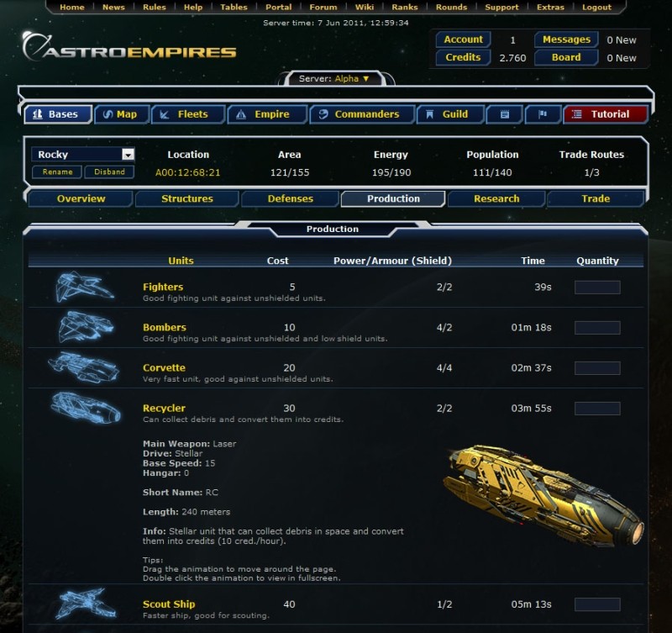The width and height of the screenshot is (672, 633).
Task: Expand Scout Ship details
Action: 169,604
